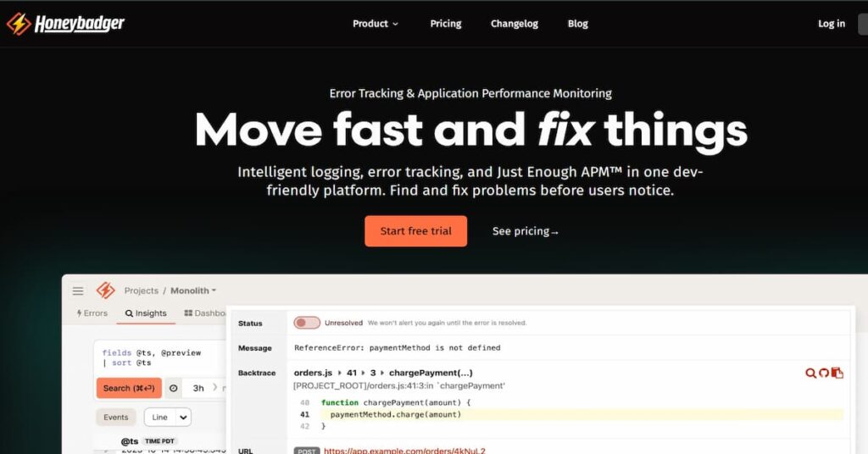Image resolution: width=868 pixels, height=454 pixels.
Task: Switch to the Errors tab
Action: [x=92, y=313]
